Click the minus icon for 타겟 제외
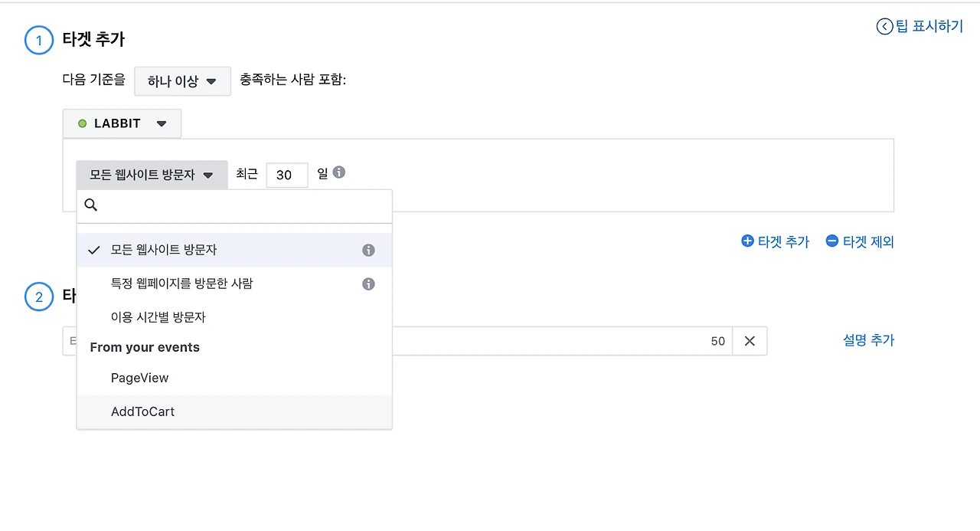The width and height of the screenshot is (980, 531). click(832, 241)
